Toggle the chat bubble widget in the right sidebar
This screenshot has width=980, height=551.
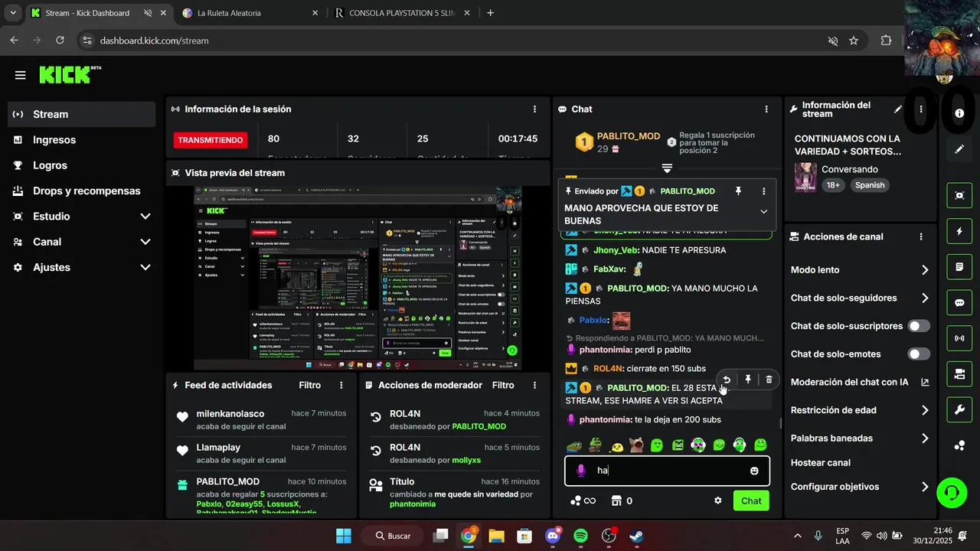pyautogui.click(x=959, y=302)
